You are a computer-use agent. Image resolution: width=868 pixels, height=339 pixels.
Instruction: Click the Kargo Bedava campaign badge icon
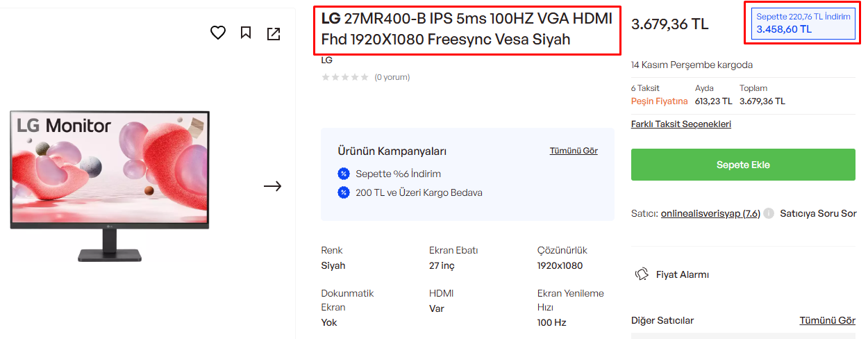[343, 192]
